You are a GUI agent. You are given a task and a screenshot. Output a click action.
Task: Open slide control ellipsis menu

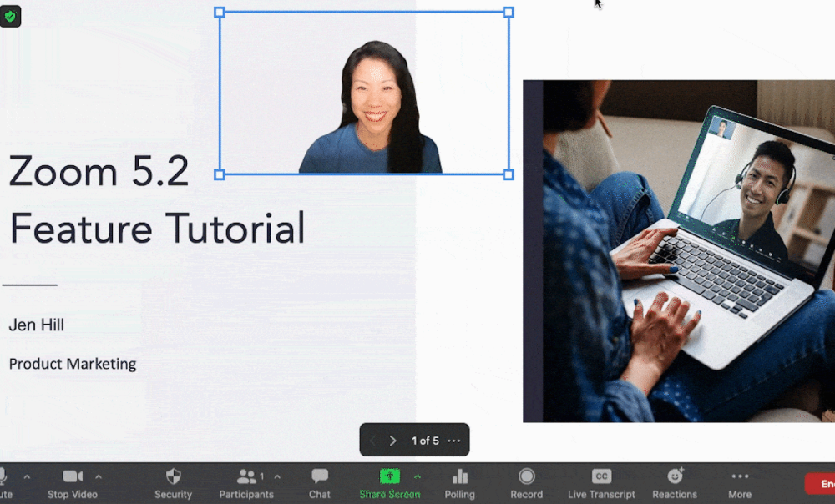(454, 441)
